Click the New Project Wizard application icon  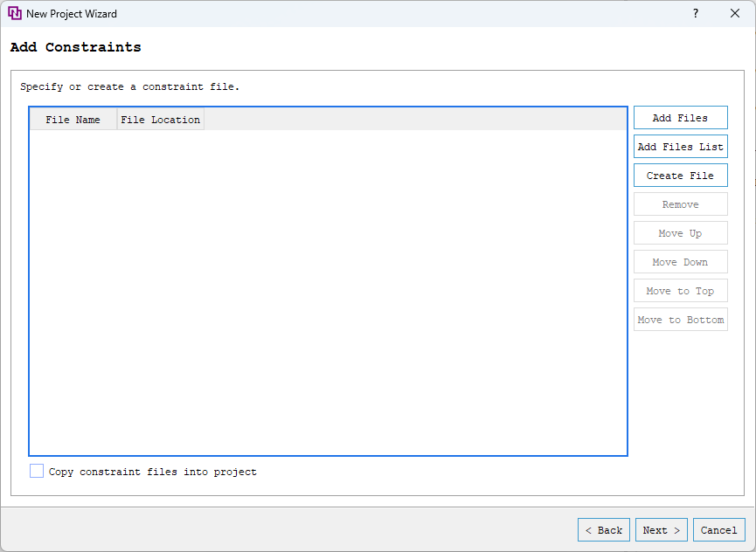click(x=15, y=13)
